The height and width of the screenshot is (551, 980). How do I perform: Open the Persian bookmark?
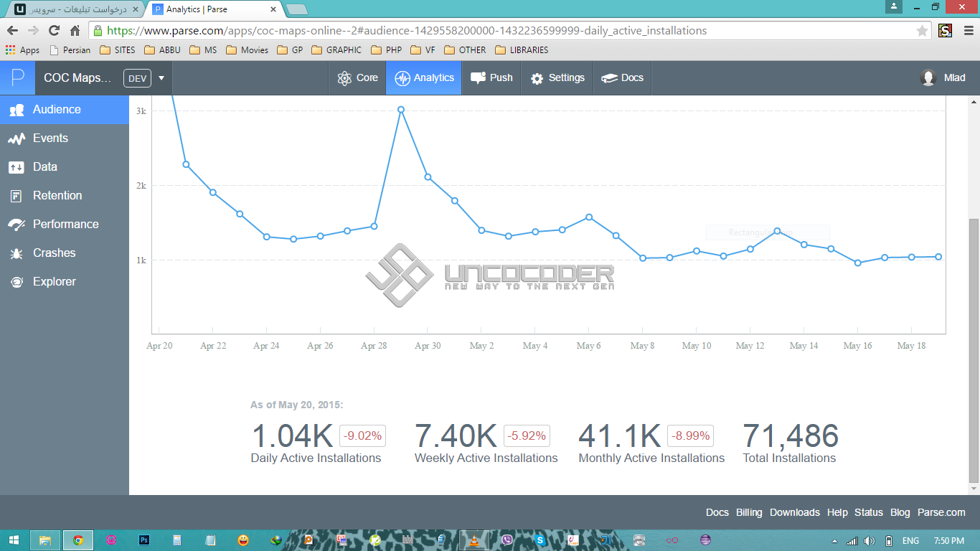70,50
